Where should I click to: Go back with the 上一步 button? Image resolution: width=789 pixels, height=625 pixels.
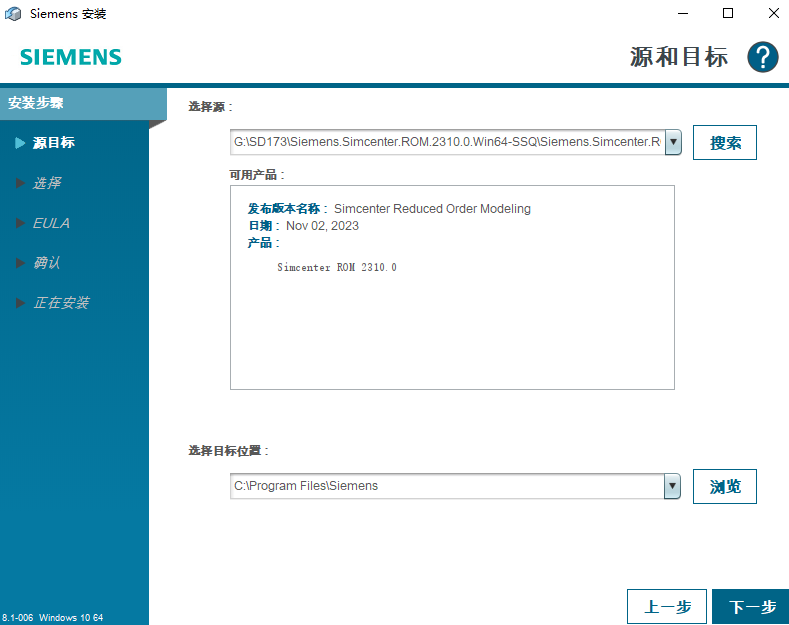[x=667, y=606]
